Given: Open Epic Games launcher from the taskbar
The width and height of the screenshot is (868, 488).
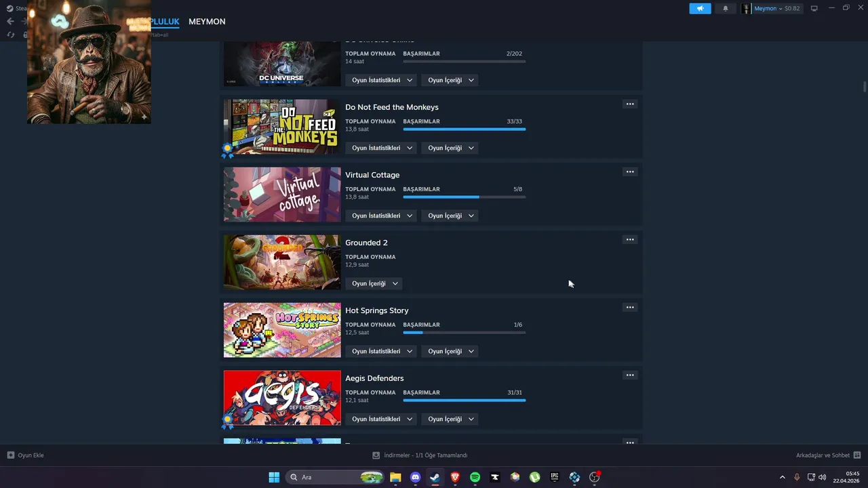Looking at the screenshot, I should pyautogui.click(x=554, y=477).
